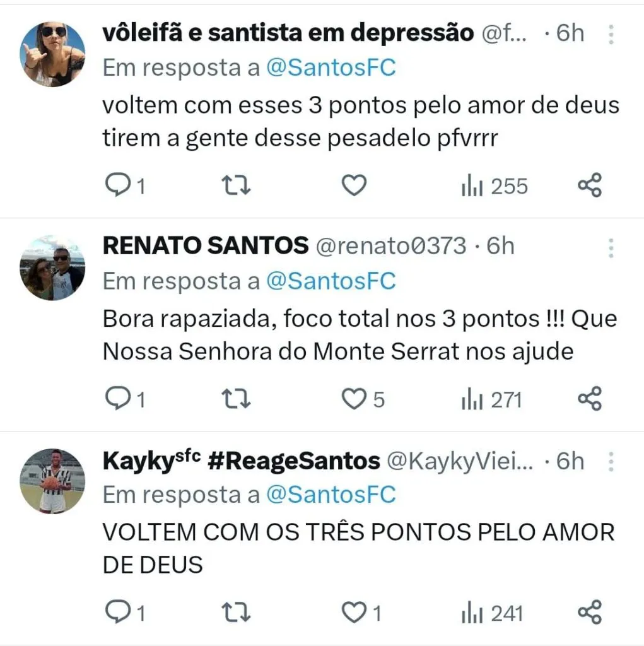644x646 pixels.
Task: Open RENATO SANTOS profile picture
Action: pyautogui.click(x=52, y=268)
